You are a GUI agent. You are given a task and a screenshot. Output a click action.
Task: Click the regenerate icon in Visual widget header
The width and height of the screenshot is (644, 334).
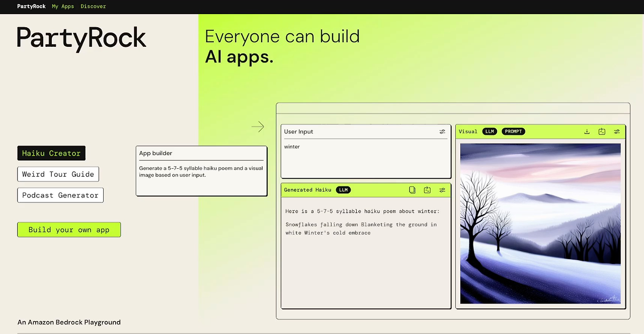[602, 131]
